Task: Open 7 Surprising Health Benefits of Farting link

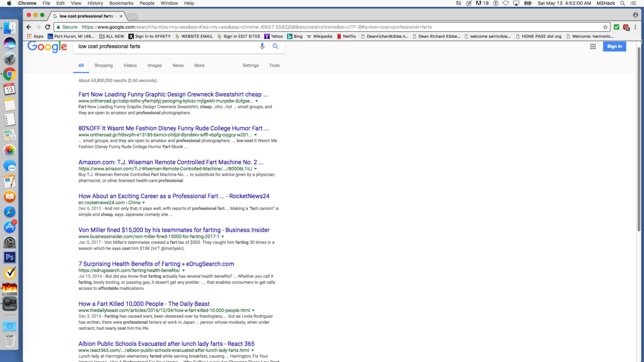Action: pyautogui.click(x=156, y=264)
